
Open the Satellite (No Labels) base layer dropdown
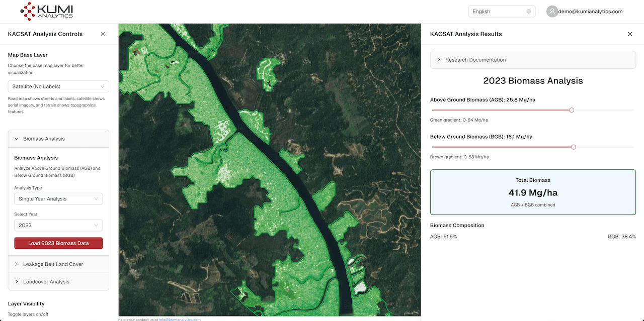click(58, 86)
